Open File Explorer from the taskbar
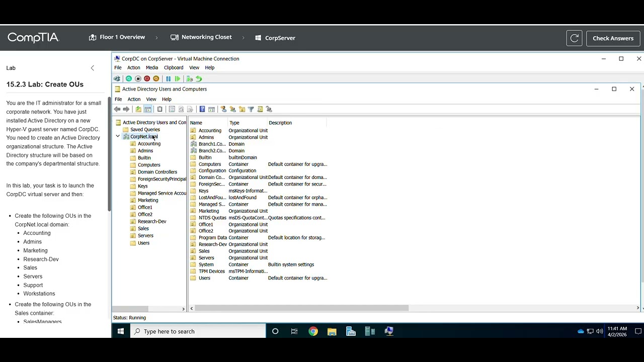Viewport: 644px width, 362px height. coord(332,331)
